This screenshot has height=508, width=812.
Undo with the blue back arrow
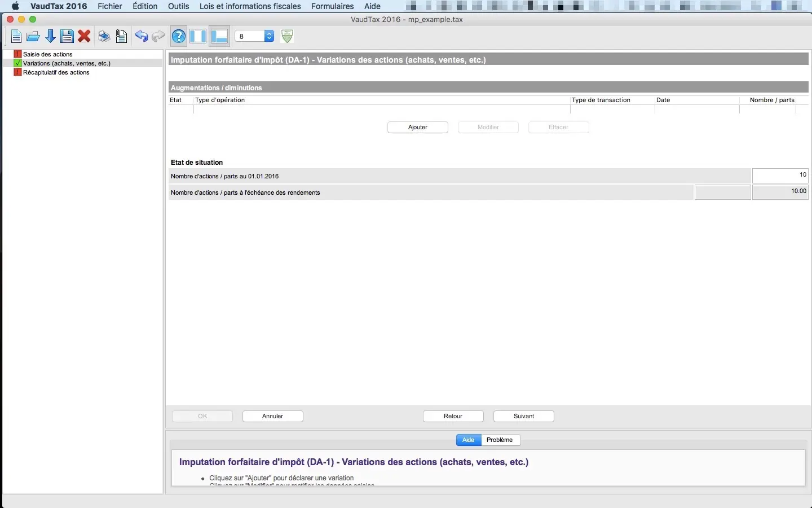click(141, 37)
